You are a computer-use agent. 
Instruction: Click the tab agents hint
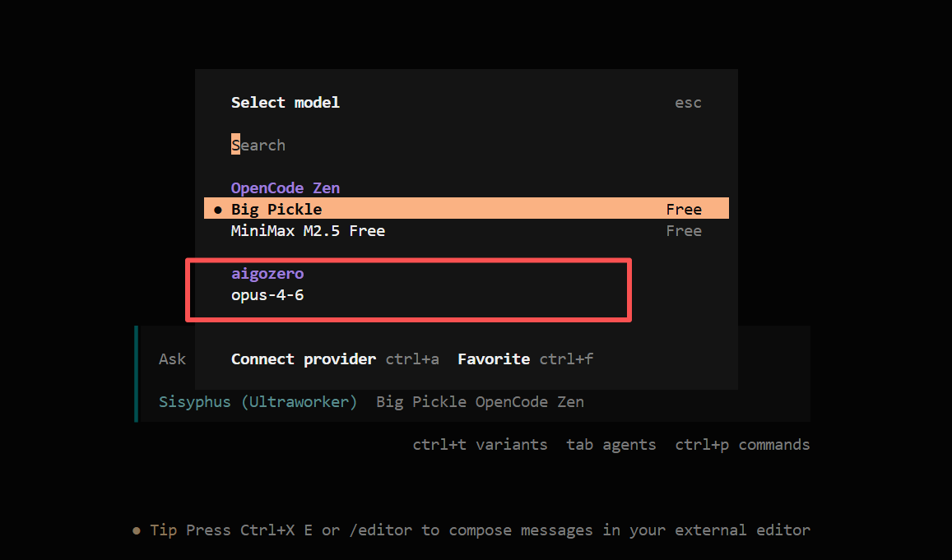[611, 445]
